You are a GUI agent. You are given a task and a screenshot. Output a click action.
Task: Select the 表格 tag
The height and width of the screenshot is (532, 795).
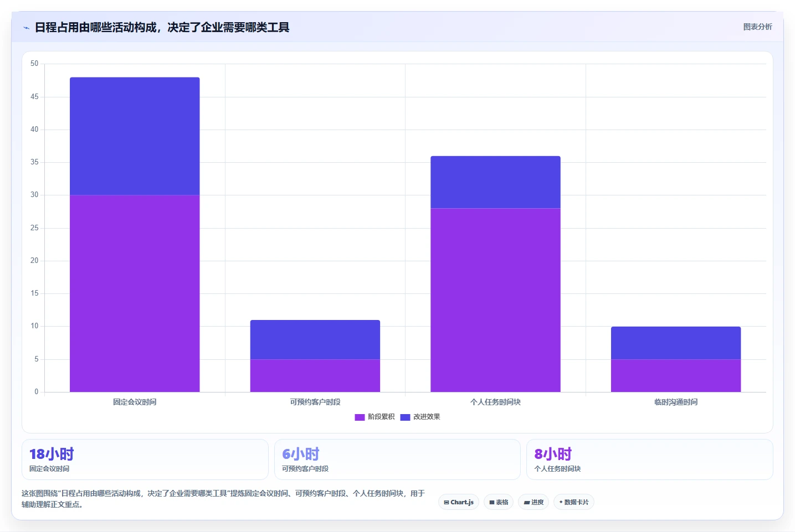(x=499, y=502)
